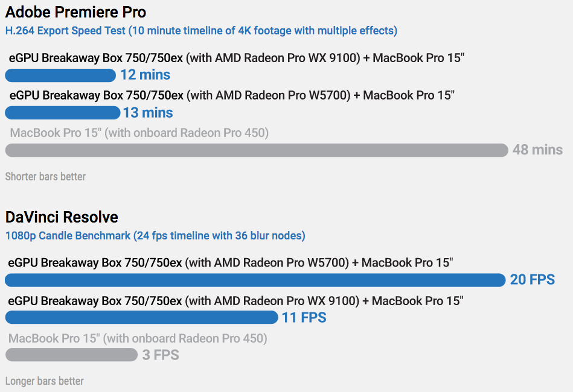573x392 pixels.
Task: Click the blue 12 mins bar
Action: pyautogui.click(x=60, y=75)
